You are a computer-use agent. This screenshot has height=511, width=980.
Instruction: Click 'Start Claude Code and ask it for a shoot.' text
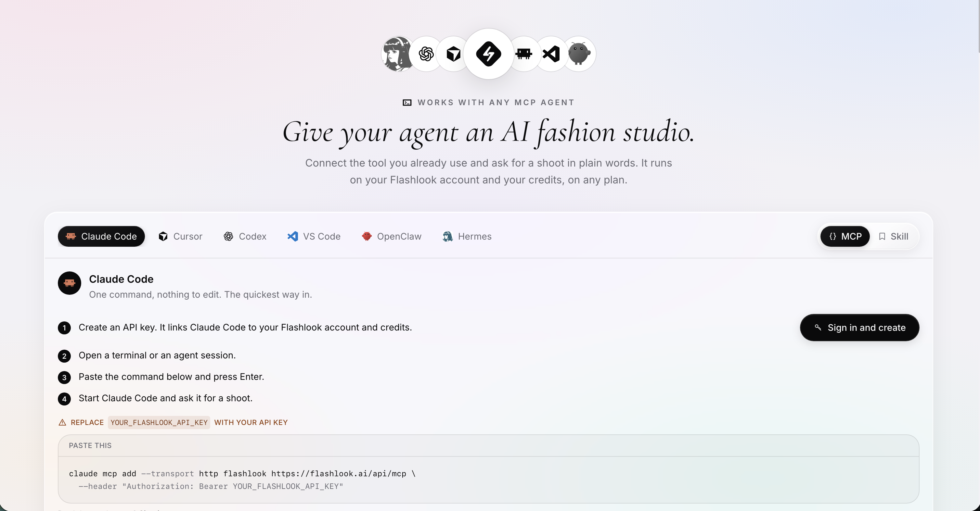165,398
